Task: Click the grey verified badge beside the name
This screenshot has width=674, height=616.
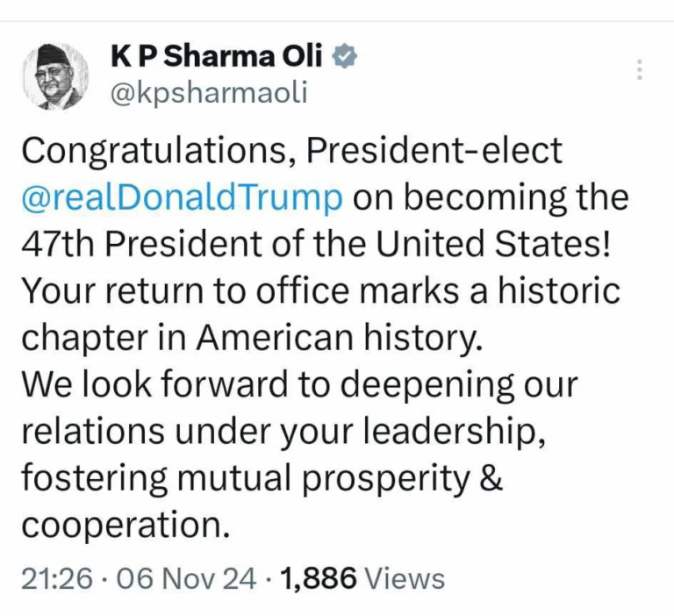Action: (x=347, y=58)
